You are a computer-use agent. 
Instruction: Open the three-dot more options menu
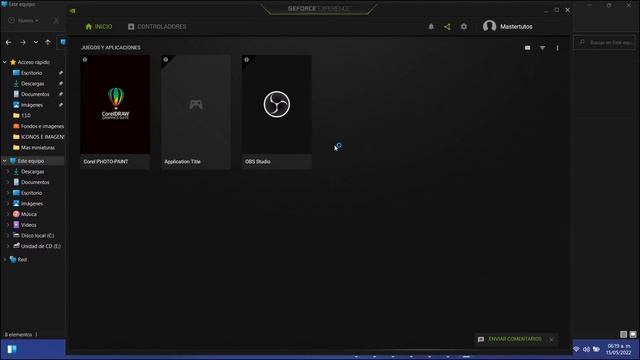pos(557,48)
